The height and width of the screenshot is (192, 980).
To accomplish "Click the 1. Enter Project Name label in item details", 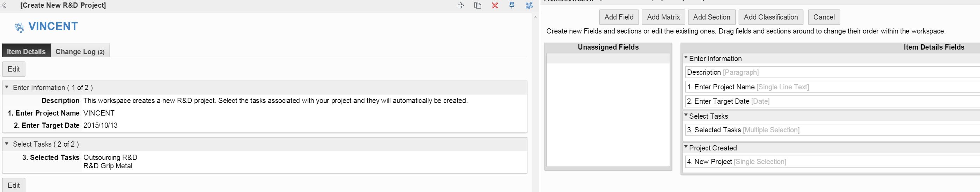I will point(43,113).
